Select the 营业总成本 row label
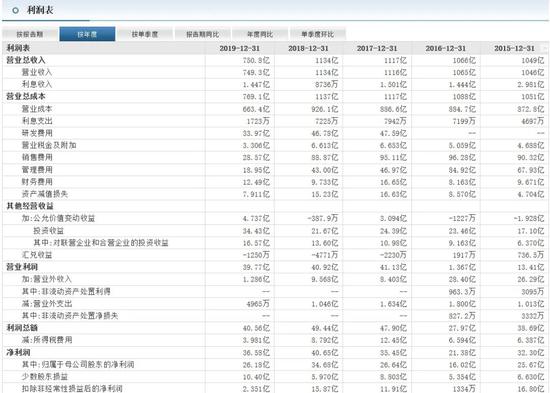Screen dimensions: 550x393 tap(26, 96)
